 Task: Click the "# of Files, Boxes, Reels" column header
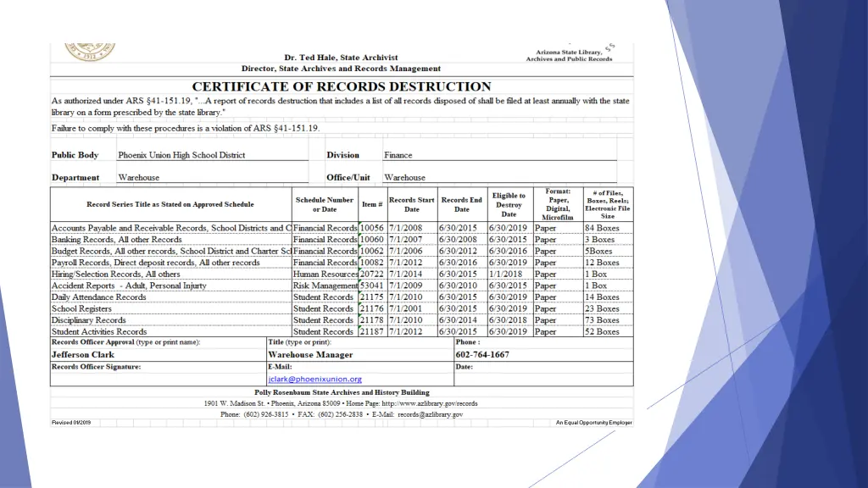tap(607, 204)
